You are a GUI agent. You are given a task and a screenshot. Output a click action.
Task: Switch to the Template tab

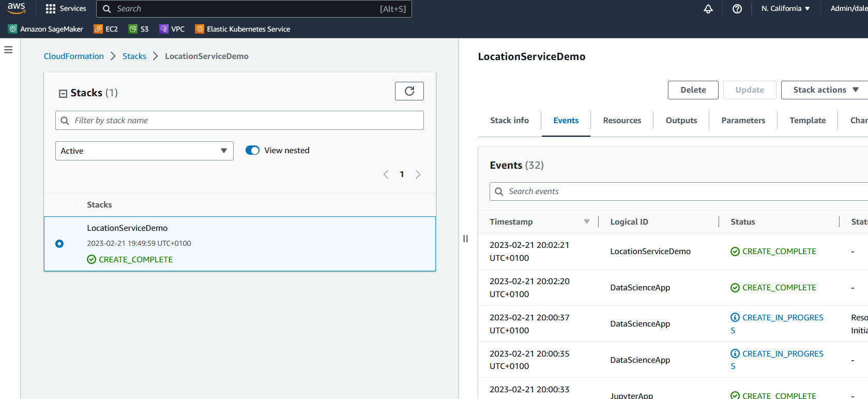click(808, 120)
